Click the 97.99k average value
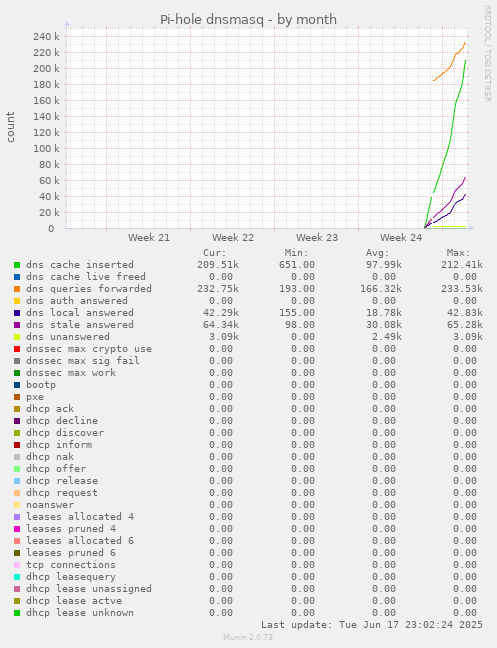The height and width of the screenshot is (648, 497). 383,264
